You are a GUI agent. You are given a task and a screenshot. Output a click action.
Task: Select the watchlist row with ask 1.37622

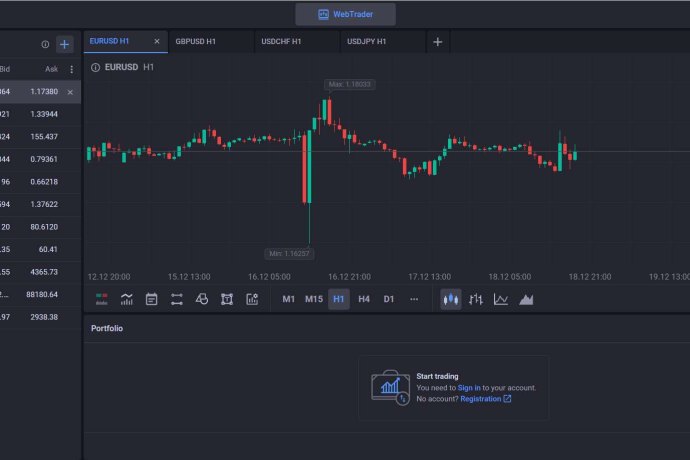[x=40, y=204]
